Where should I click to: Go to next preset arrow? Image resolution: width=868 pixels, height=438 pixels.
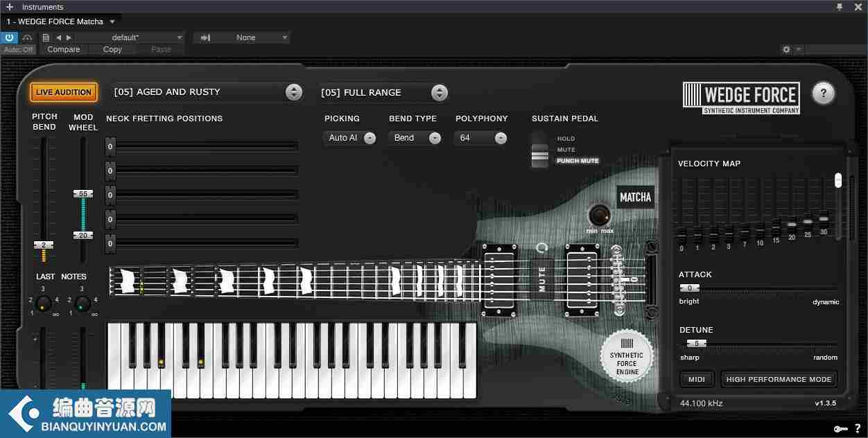point(68,37)
